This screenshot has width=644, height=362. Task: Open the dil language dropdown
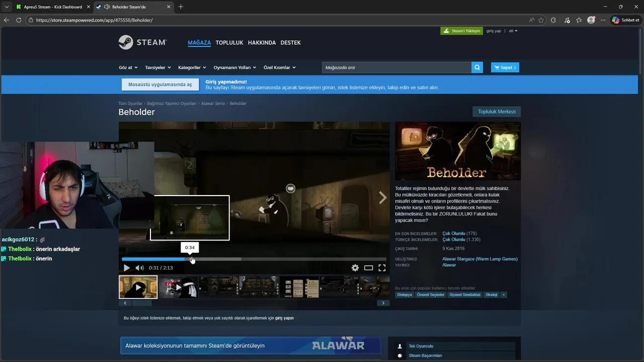[513, 31]
